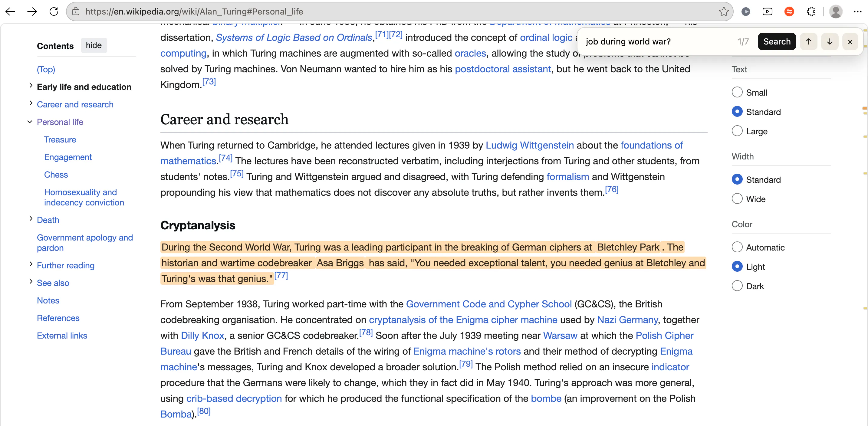Select Automatic color mode

737,247
